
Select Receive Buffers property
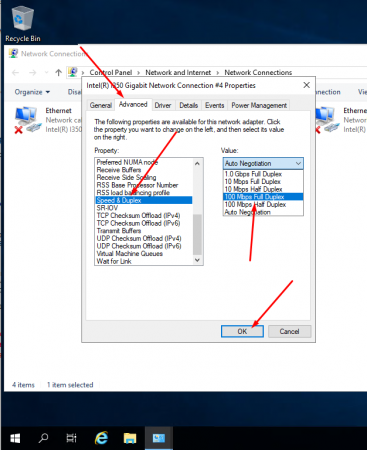coord(144,170)
